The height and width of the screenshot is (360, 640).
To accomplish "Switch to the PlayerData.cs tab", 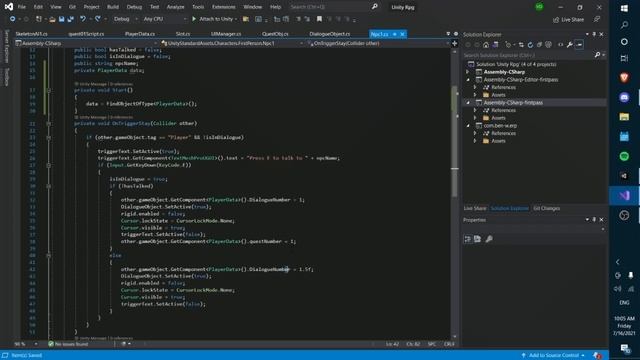I will 140,34.
